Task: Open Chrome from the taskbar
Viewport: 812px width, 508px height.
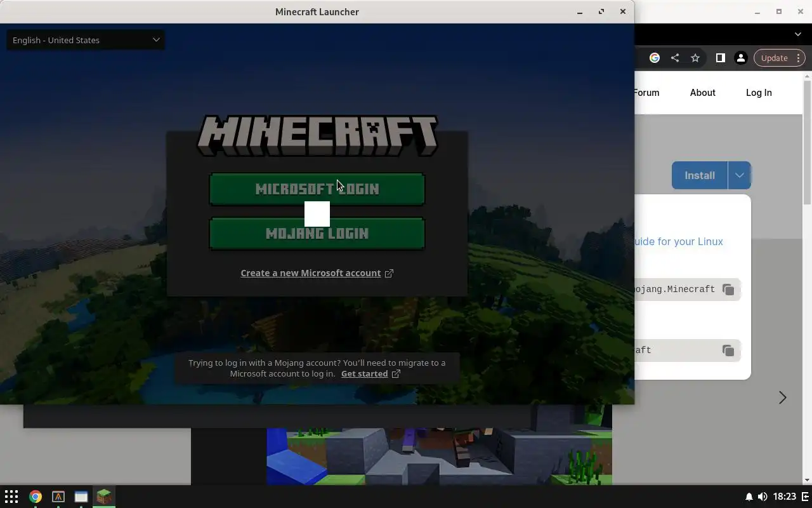Action: point(36,497)
